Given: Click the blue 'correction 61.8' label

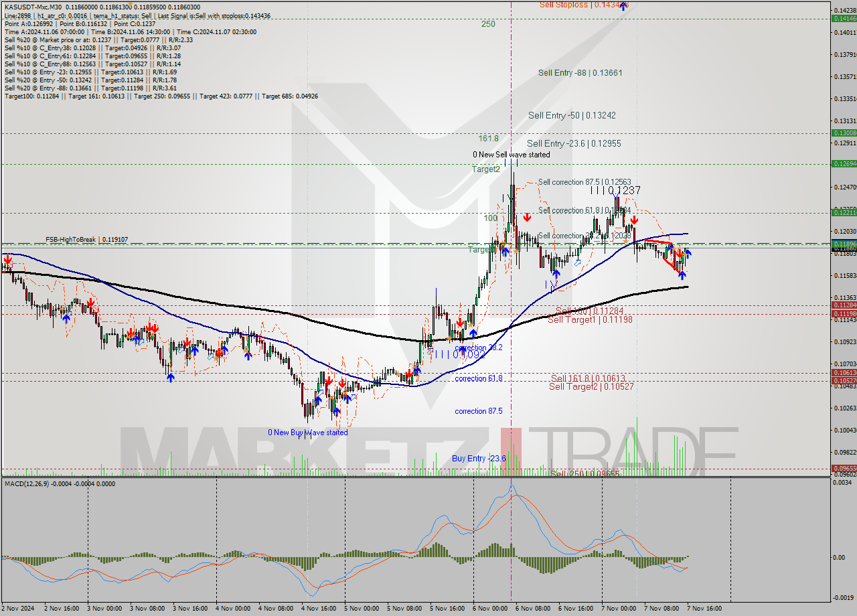Looking at the screenshot, I should click(x=479, y=378).
